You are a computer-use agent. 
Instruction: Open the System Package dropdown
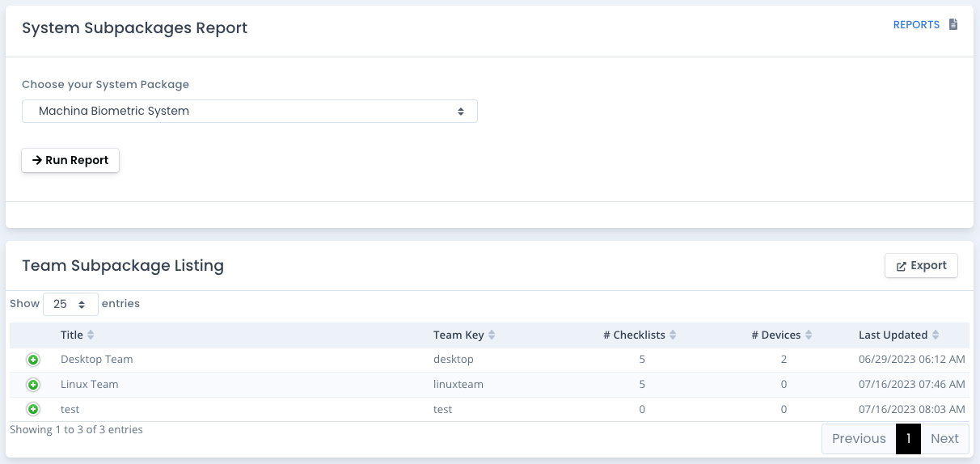click(249, 112)
